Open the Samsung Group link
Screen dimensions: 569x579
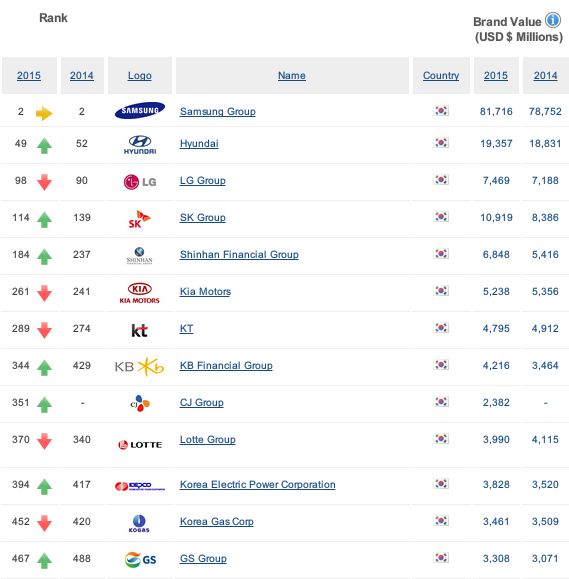(x=217, y=112)
